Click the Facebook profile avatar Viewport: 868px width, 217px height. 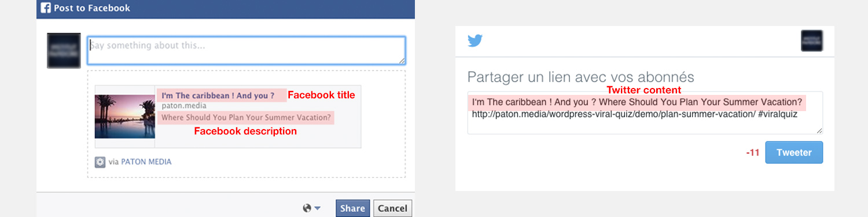pyautogui.click(x=64, y=51)
